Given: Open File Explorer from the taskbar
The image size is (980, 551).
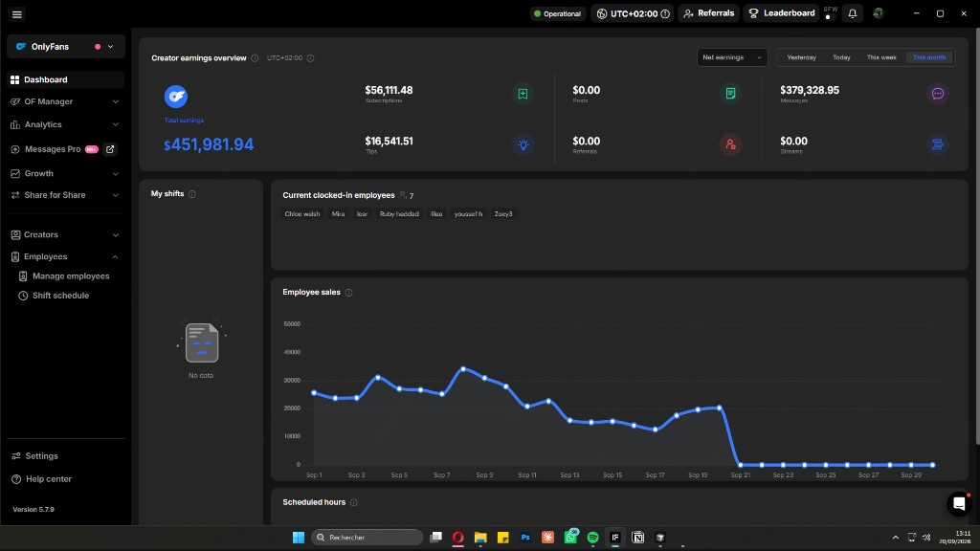Looking at the screenshot, I should [x=480, y=538].
